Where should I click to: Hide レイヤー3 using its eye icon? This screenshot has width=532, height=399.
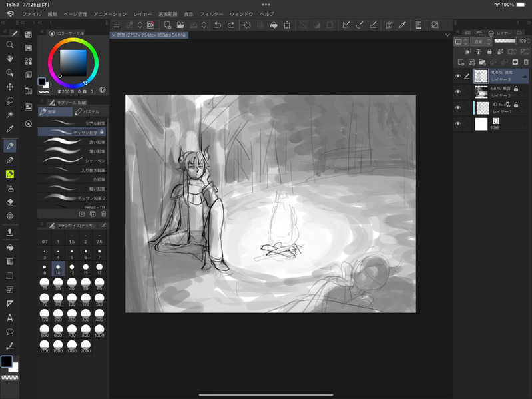(x=457, y=76)
